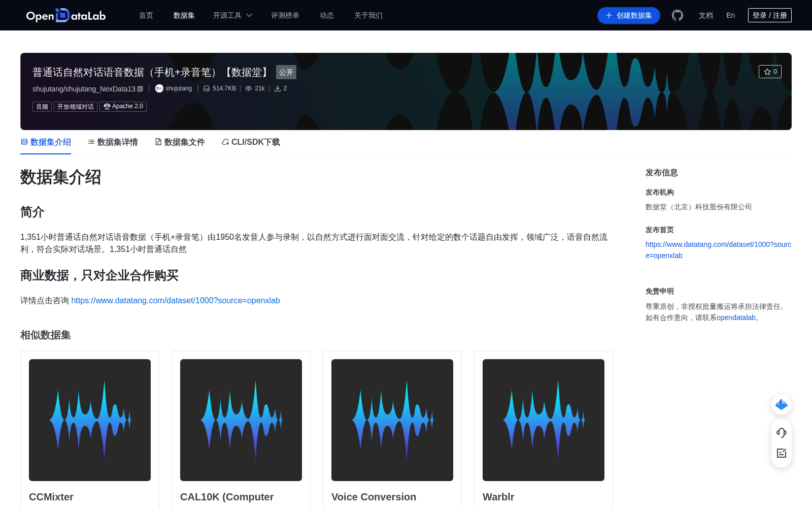The image size is (812, 508).
Task: Open 评测榜单 in the navigation bar
Action: [x=285, y=15]
